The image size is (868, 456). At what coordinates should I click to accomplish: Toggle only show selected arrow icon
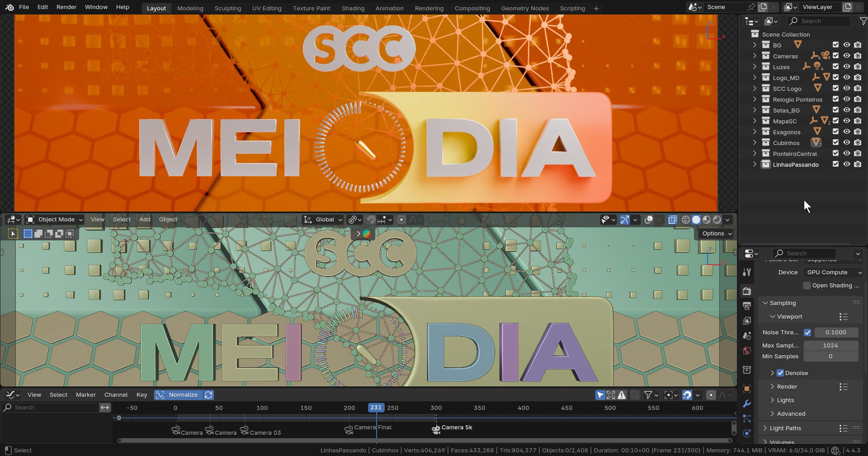pyautogui.click(x=600, y=395)
